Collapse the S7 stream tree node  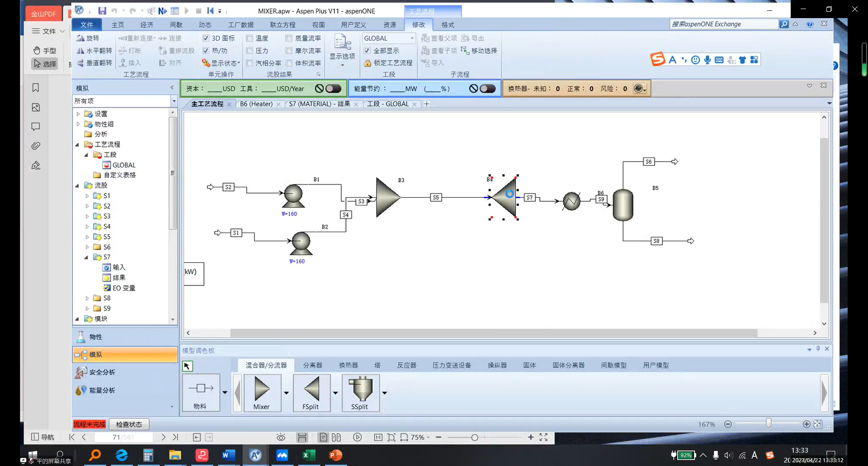86,257
